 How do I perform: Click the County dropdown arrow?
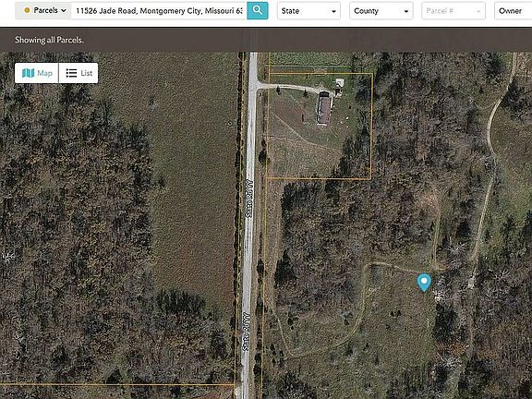406,11
